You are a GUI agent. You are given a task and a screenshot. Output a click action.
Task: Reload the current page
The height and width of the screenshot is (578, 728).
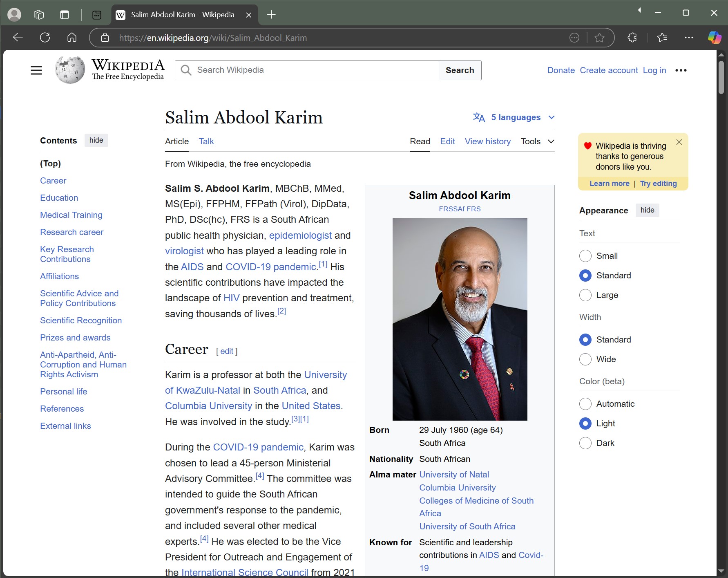[45, 38]
